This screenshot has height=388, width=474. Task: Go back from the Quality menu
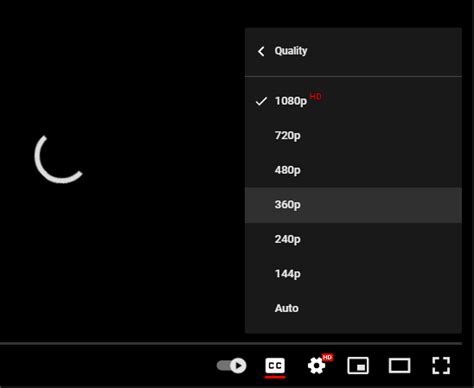pyautogui.click(x=261, y=51)
